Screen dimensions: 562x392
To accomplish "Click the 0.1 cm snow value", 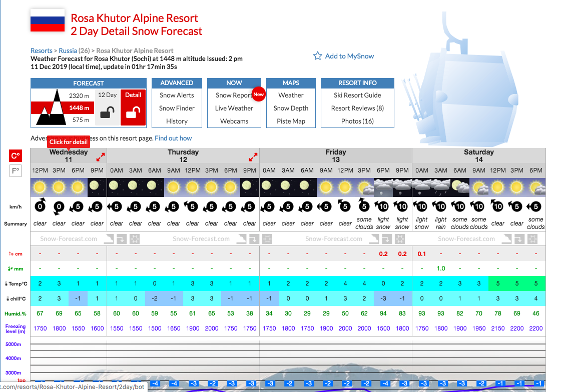I will coord(422,254).
